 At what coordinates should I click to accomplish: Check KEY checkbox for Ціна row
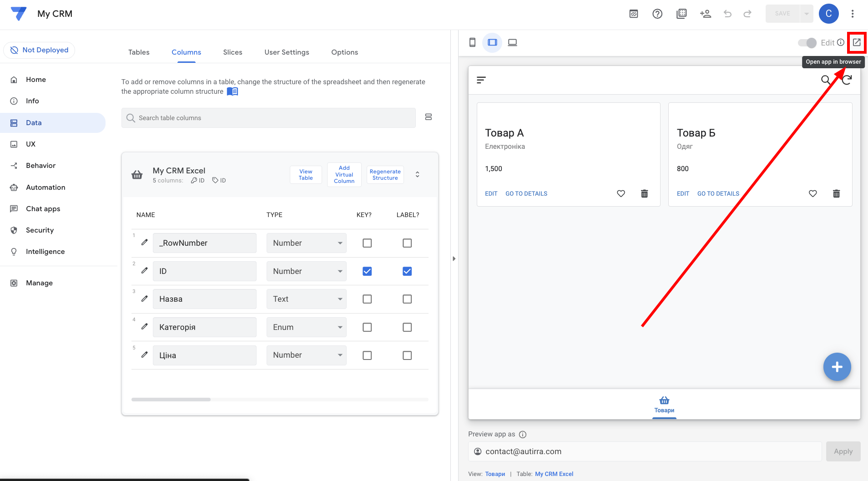tap(367, 355)
